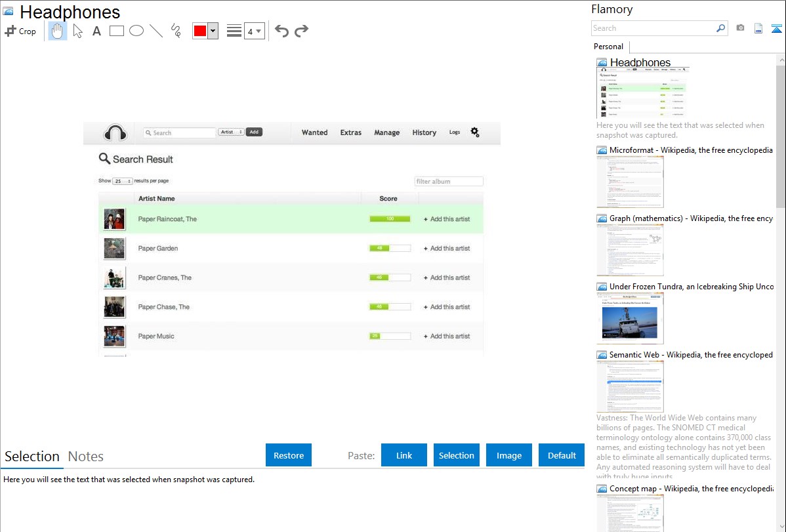Image resolution: width=786 pixels, height=532 pixels.
Task: Click artist name "Paper Chase, The"
Action: (x=164, y=307)
